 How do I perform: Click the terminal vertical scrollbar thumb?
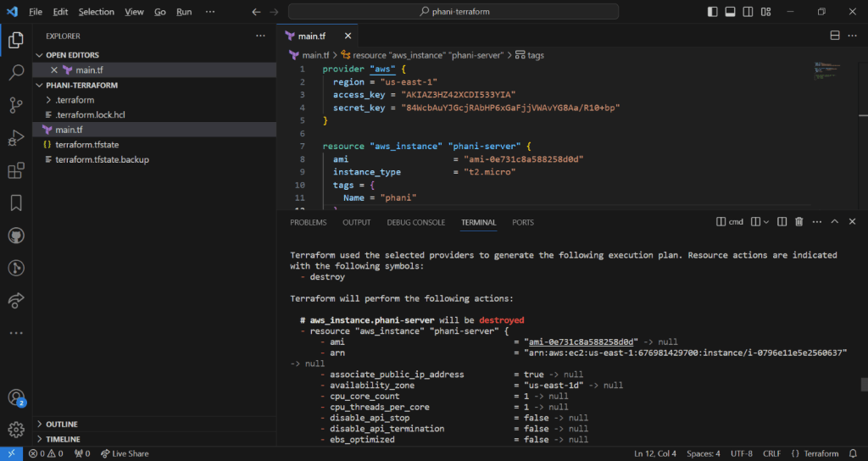(x=863, y=384)
